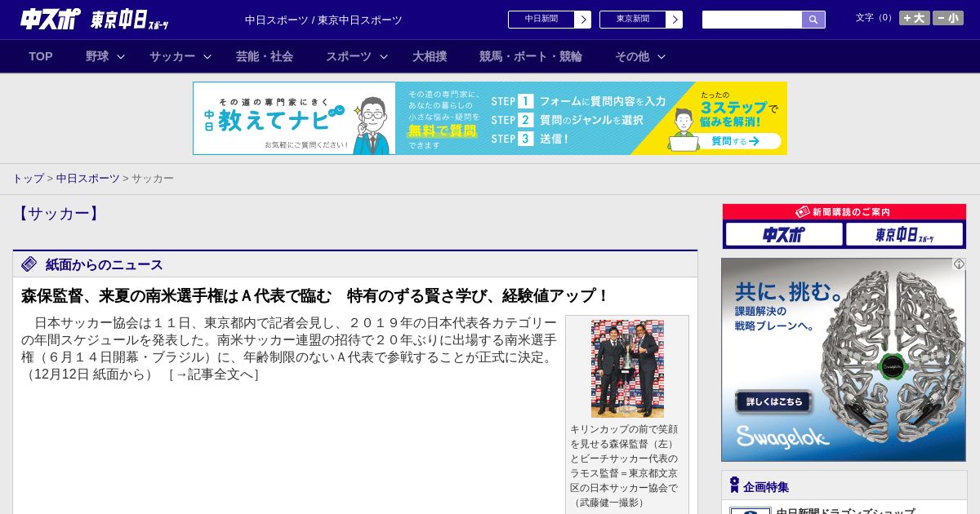Viewport: 980px width, 514px height.
Task: Follow the 中日スポーツ breadcrumb link
Action: [88, 178]
